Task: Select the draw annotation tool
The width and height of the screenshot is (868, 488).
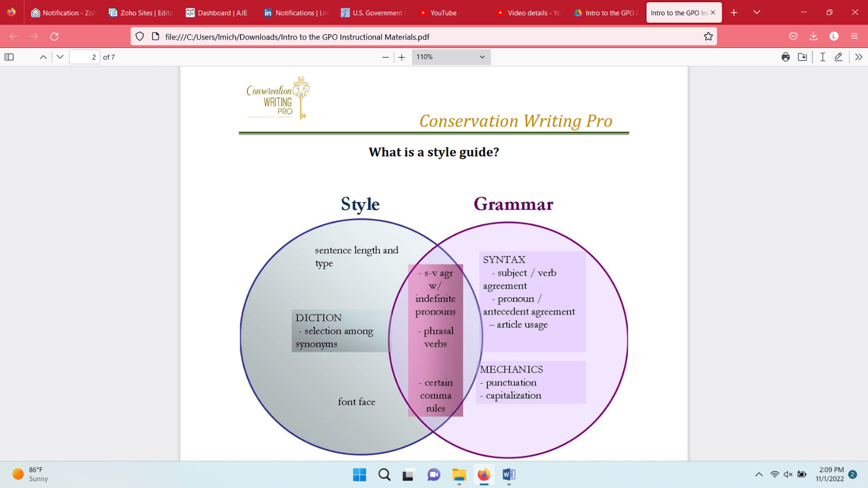Action: tap(839, 56)
